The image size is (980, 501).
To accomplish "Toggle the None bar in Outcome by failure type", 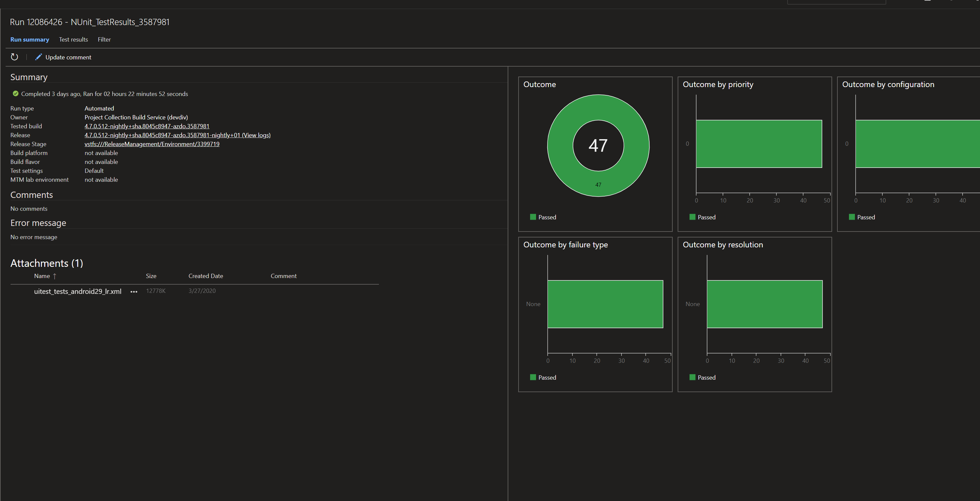I will coord(605,304).
